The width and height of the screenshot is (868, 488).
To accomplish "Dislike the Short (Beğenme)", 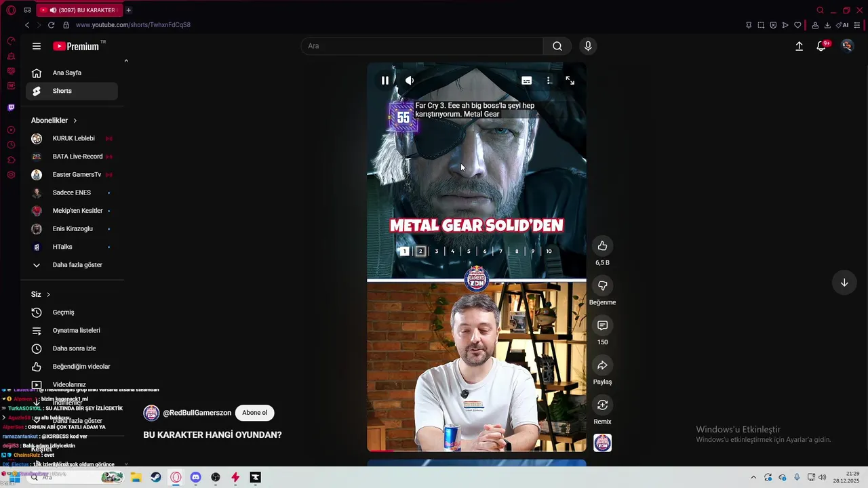I will (602, 285).
